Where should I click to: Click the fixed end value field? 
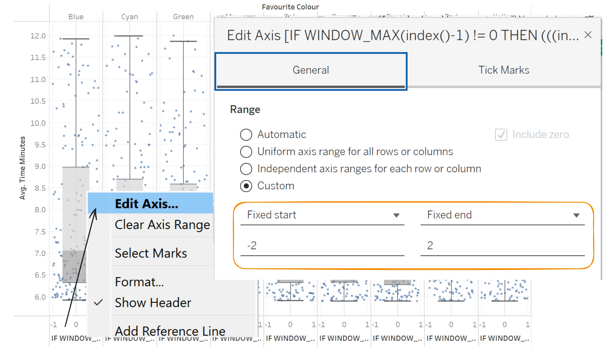point(502,246)
